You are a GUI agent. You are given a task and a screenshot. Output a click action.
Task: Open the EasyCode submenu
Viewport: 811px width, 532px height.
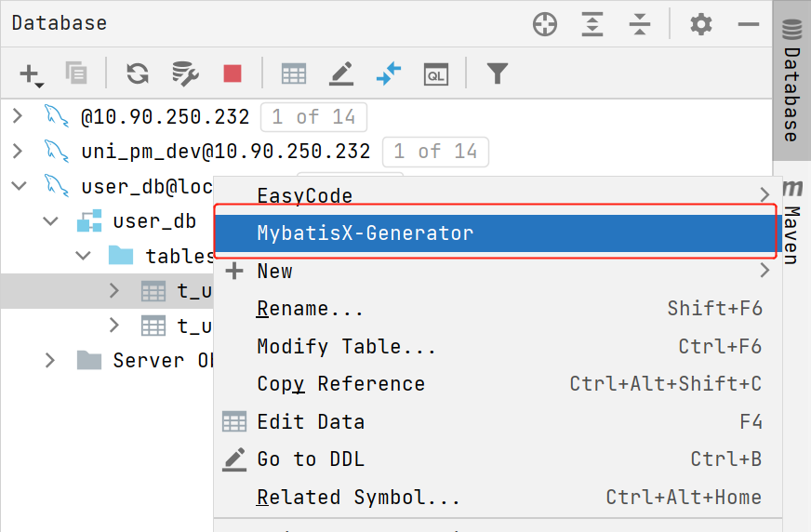(x=499, y=195)
